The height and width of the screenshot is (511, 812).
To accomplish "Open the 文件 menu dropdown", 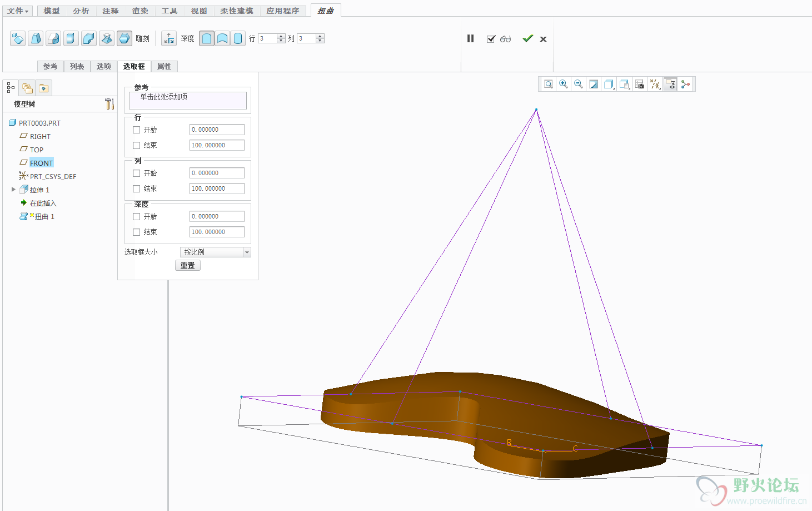I will coord(18,11).
